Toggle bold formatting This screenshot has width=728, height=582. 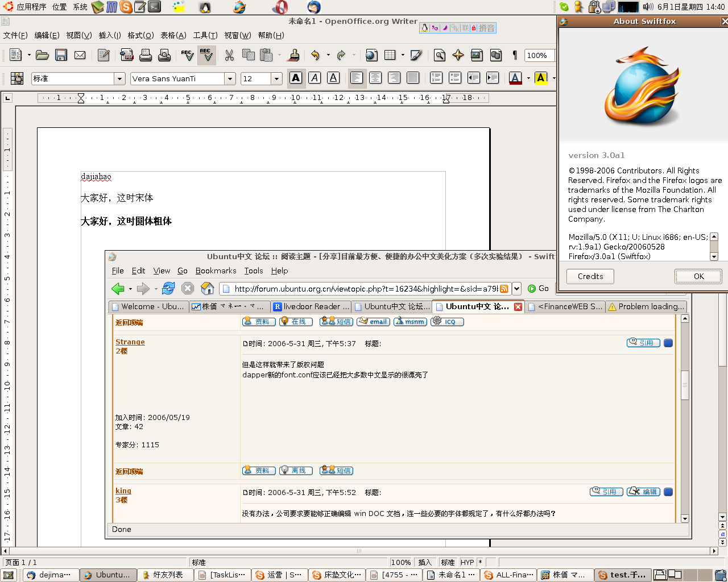click(296, 78)
